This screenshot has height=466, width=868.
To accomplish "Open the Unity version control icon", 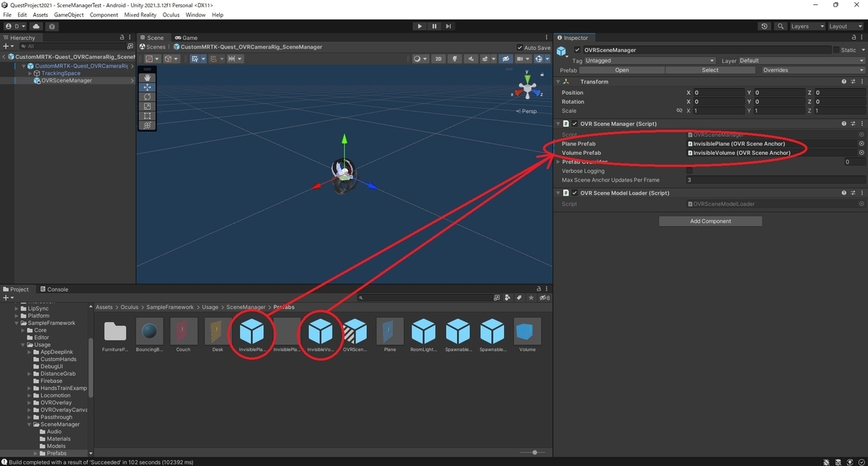I will [x=52, y=26].
